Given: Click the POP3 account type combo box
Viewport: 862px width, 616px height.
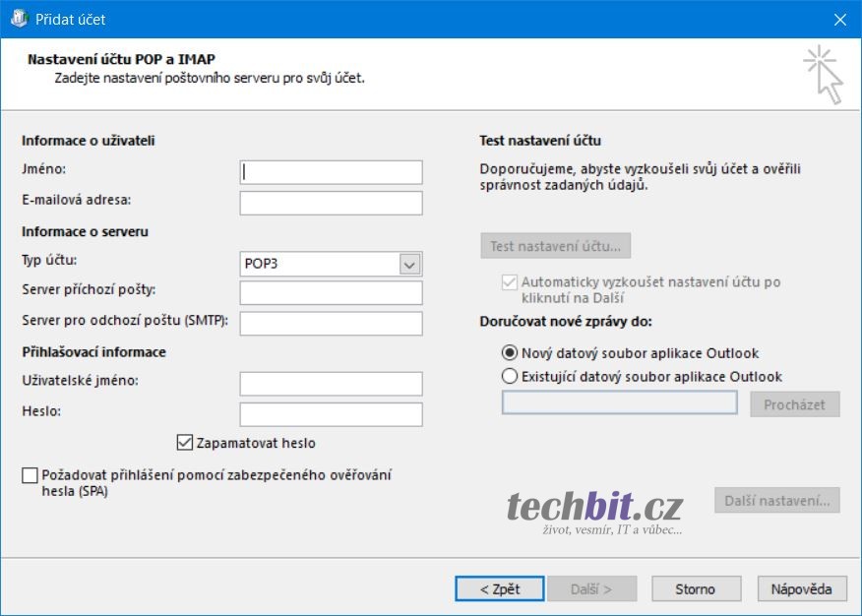Looking at the screenshot, I should [x=319, y=264].
